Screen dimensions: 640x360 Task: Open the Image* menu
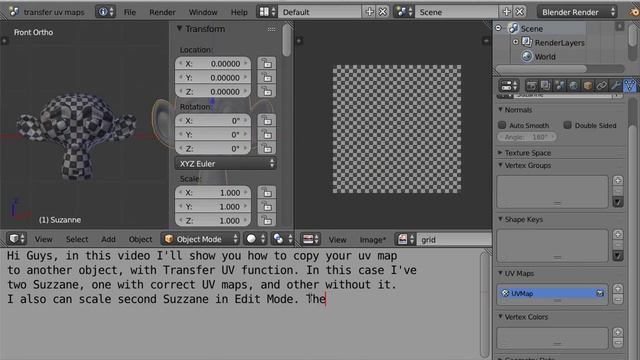click(373, 240)
